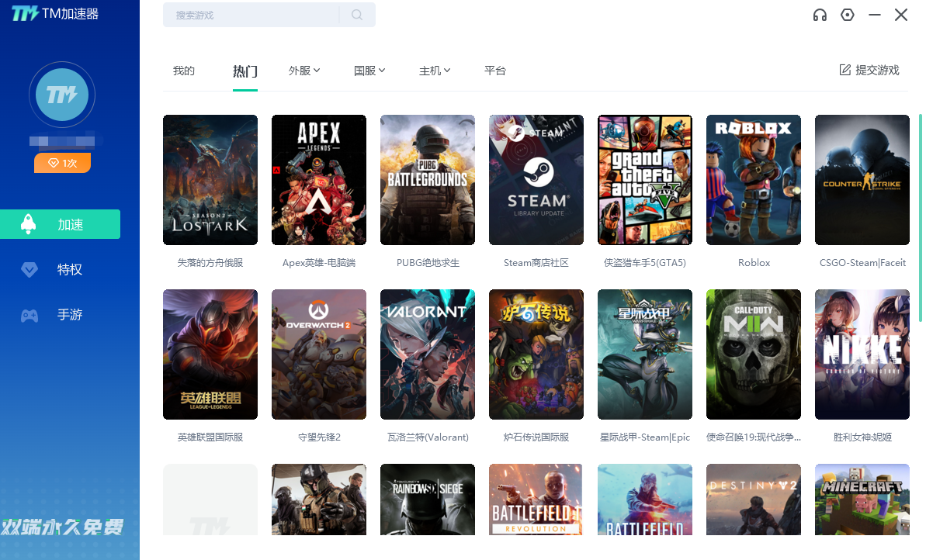Click the vertical scrollbar of the game list
Screen dimensions: 926x560
point(920,218)
